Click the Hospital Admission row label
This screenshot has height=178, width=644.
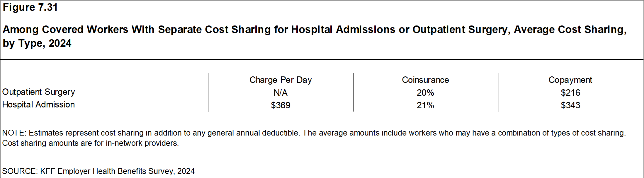(39, 105)
